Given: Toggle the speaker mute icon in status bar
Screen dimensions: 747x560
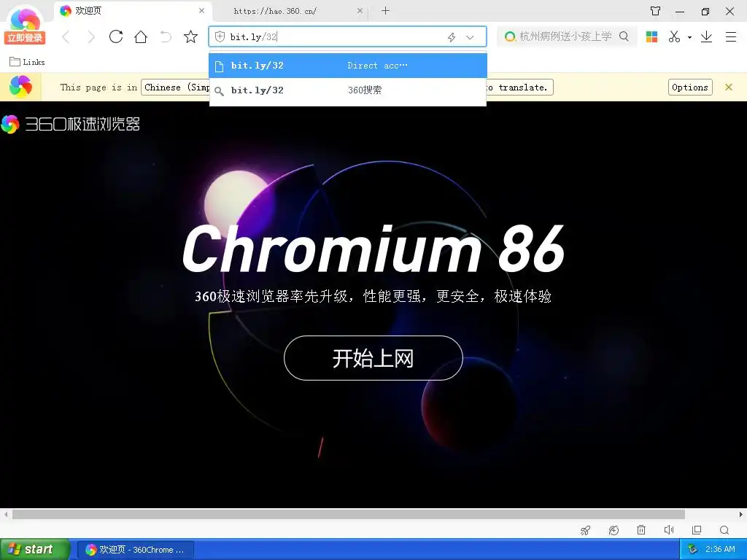Looking at the screenshot, I should [x=669, y=530].
